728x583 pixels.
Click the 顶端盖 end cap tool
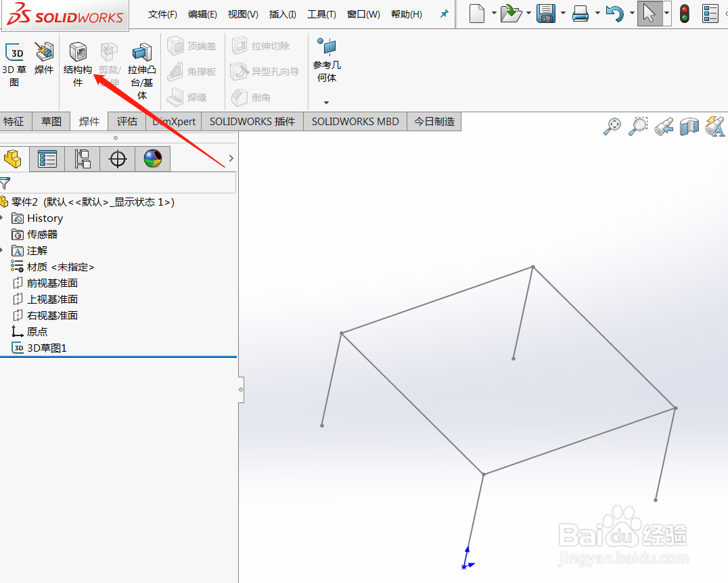pos(191,46)
